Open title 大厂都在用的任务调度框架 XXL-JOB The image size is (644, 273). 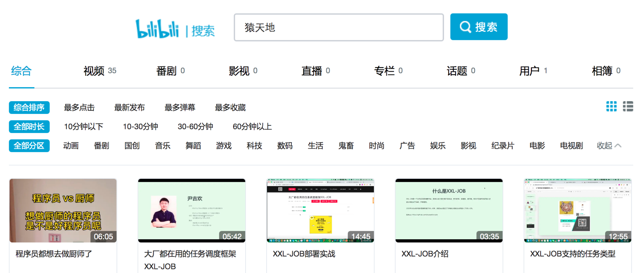point(190,260)
